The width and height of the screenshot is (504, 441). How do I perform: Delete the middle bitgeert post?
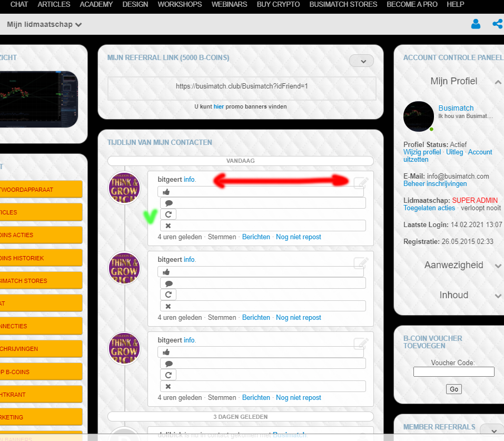(x=263, y=306)
